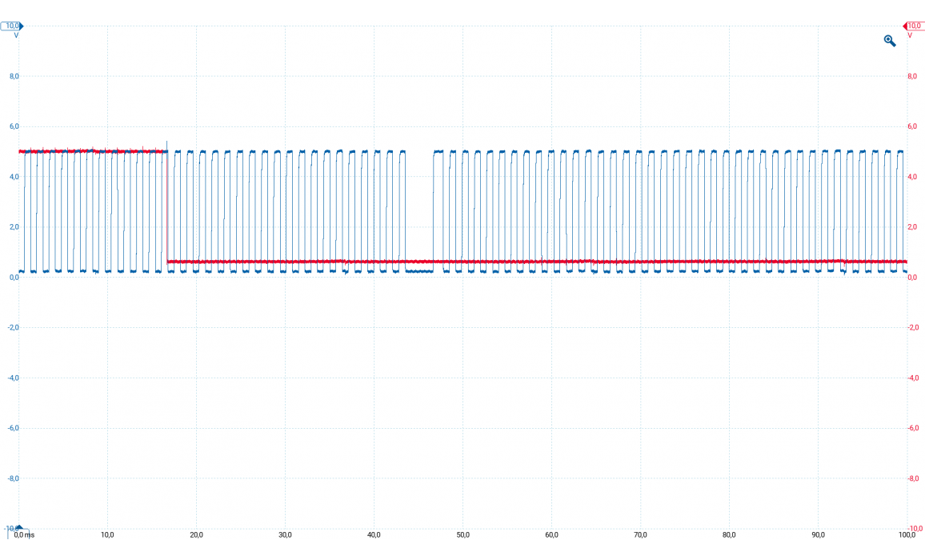Click the magnifier zoom icon
The image size is (925, 560).
889,41
